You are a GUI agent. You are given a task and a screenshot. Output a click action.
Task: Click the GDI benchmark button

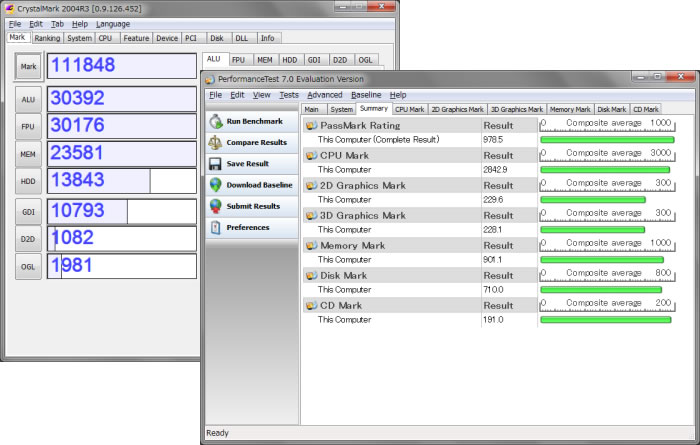click(x=28, y=212)
